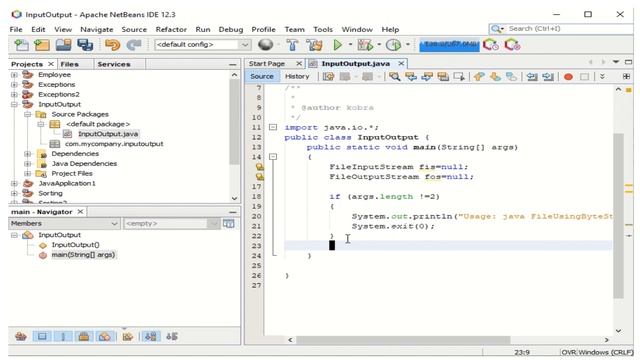Toggle Show Inherited Members in Navigator
The width and height of the screenshot is (640, 360).
click(21, 337)
